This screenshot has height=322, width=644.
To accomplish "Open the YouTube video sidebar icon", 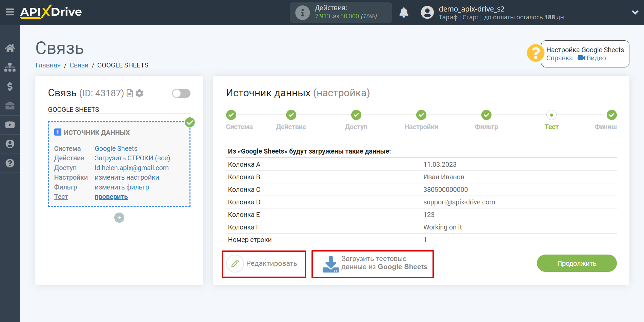I will coord(10,125).
